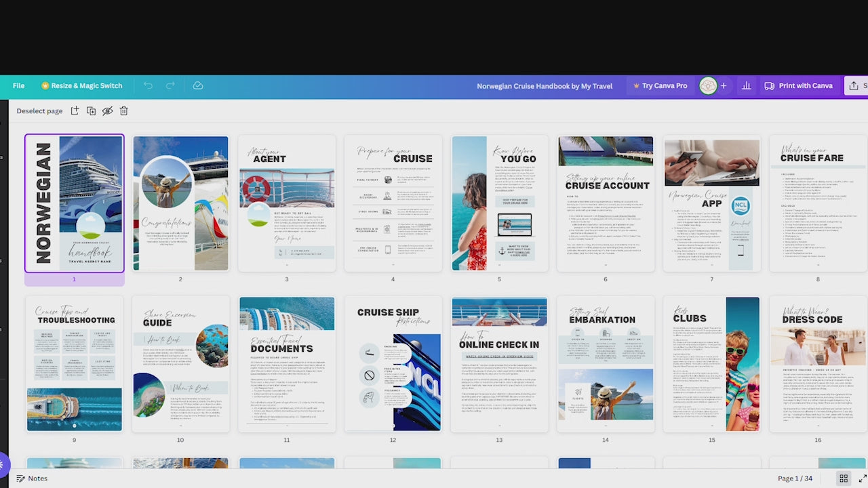The height and width of the screenshot is (488, 868).
Task: Select page 5 Know Before You Go thumbnail
Action: click(x=499, y=203)
